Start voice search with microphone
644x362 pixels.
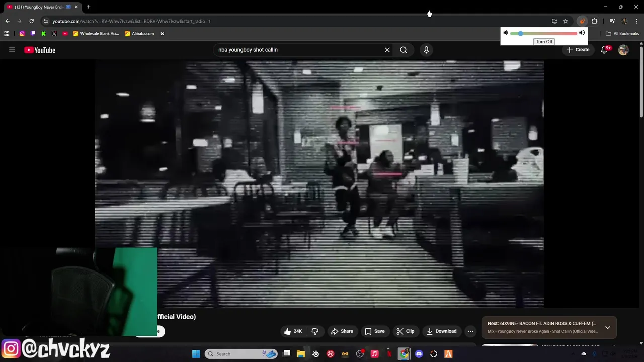[x=426, y=50]
